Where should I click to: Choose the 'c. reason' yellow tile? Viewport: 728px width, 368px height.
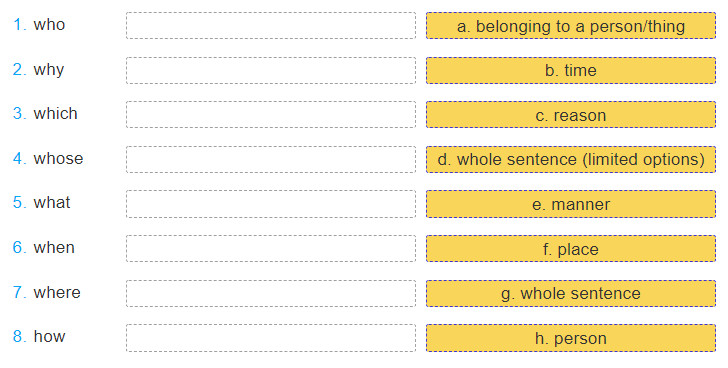[x=571, y=115]
